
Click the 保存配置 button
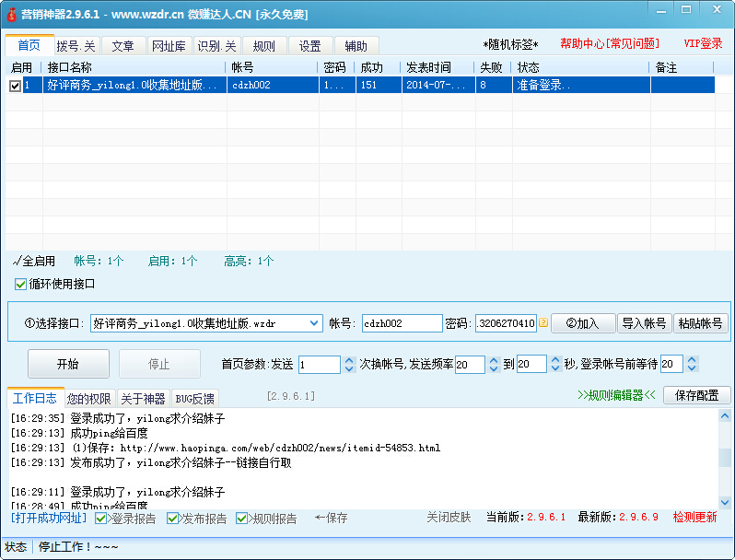pos(697,395)
